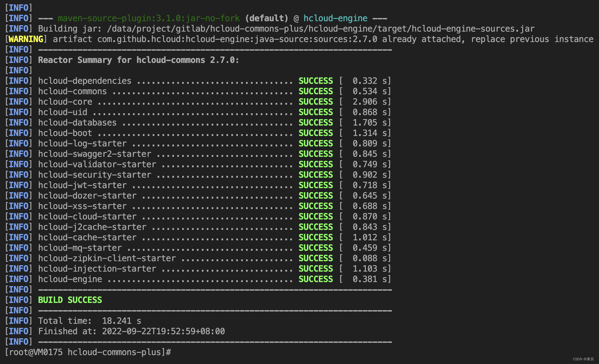The width and height of the screenshot is (599, 364).
Task: Select the hcloud-core module name
Action: pyautogui.click(x=65, y=102)
